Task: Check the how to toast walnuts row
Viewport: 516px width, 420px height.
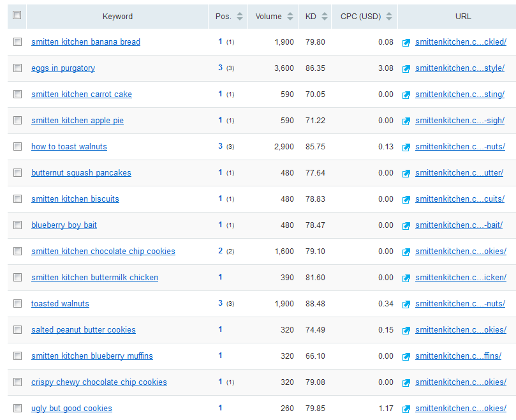Action: coord(17,146)
